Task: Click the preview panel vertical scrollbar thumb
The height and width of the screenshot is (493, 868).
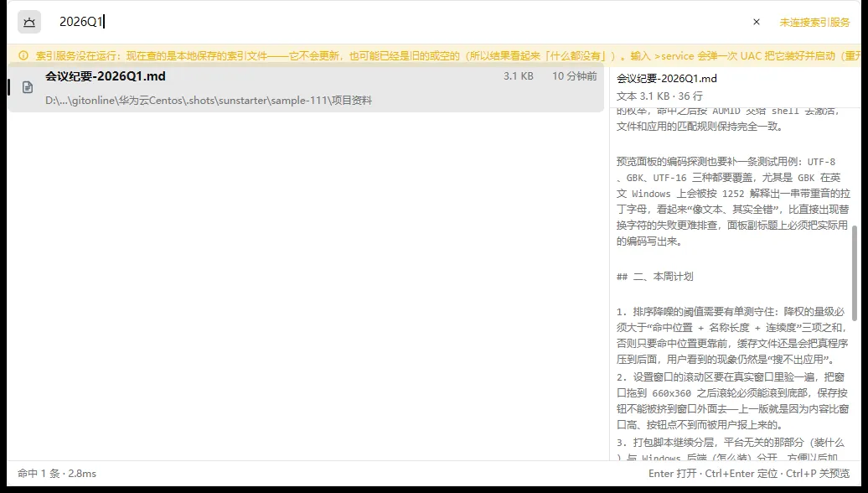Action: pyautogui.click(x=854, y=272)
